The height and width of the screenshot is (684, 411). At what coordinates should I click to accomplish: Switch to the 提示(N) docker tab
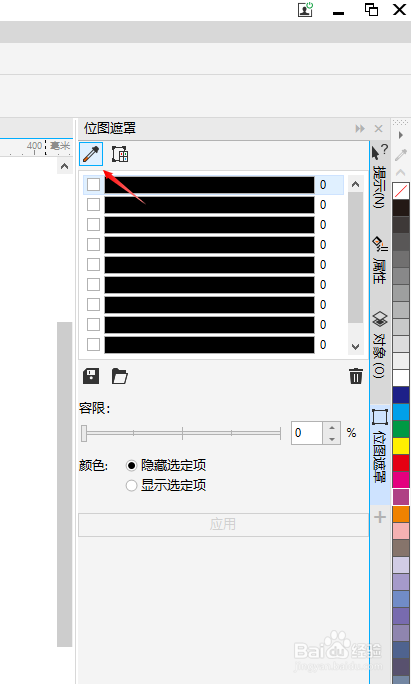[380, 176]
